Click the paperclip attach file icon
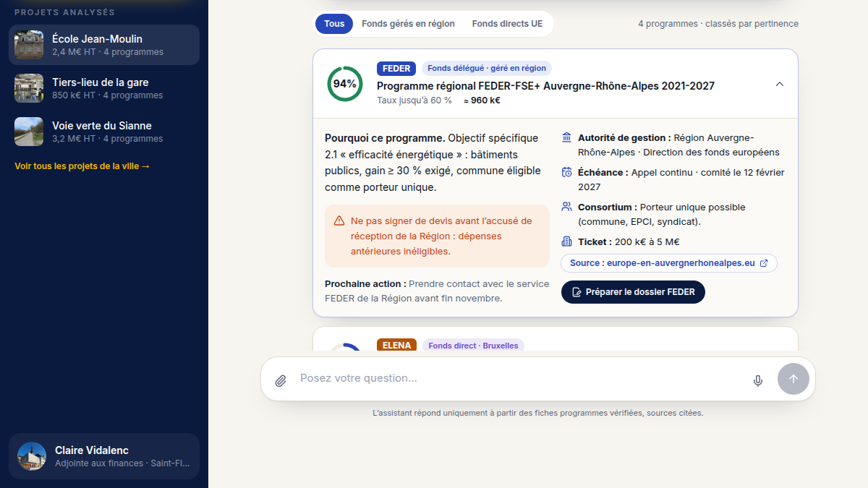Screen dimensions: 868x488 [x=281, y=380]
